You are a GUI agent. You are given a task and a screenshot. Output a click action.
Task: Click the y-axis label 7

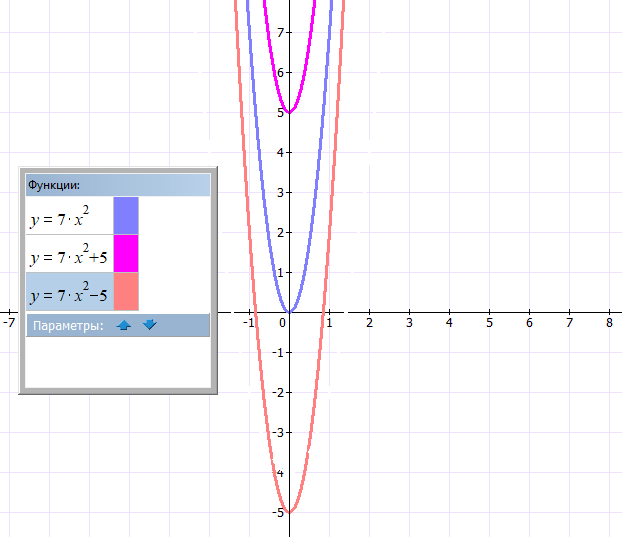[282, 32]
